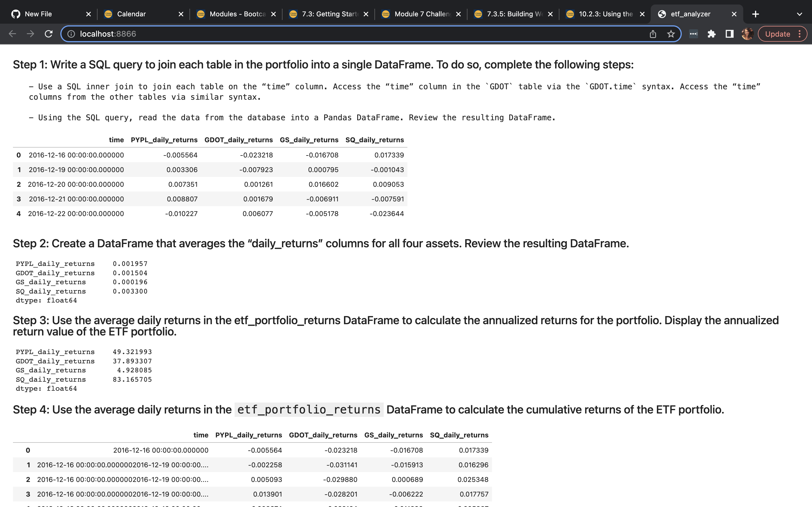The width and height of the screenshot is (812, 507).
Task: Click the browser back arrow
Action: (x=12, y=34)
